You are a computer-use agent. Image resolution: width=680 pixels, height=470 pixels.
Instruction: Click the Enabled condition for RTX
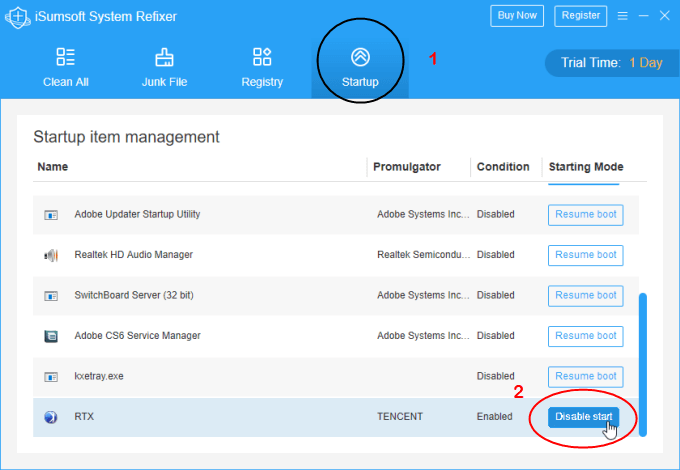pyautogui.click(x=494, y=417)
